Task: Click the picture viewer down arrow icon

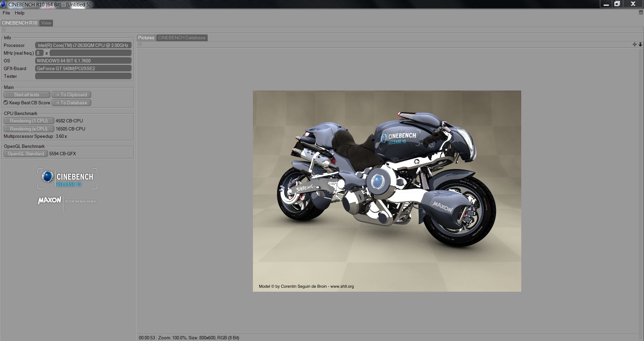Action: click(x=640, y=44)
